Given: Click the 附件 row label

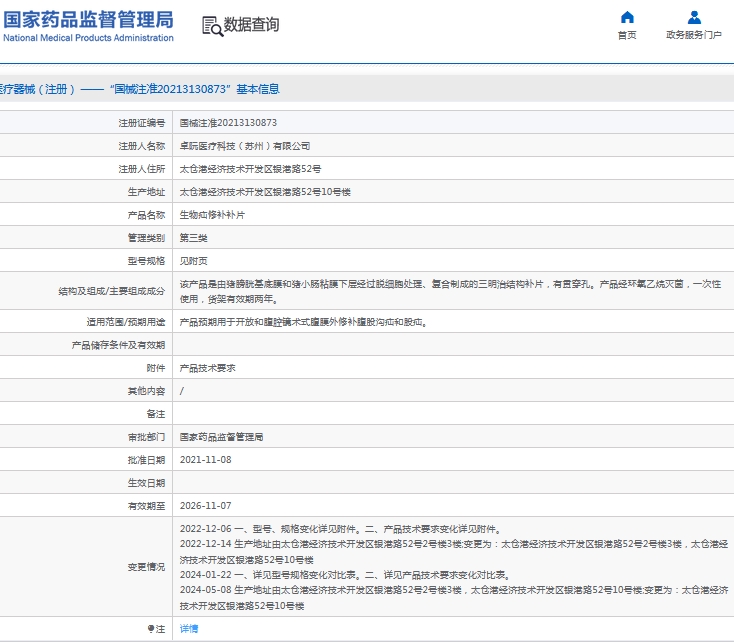Looking at the screenshot, I should (156, 368).
